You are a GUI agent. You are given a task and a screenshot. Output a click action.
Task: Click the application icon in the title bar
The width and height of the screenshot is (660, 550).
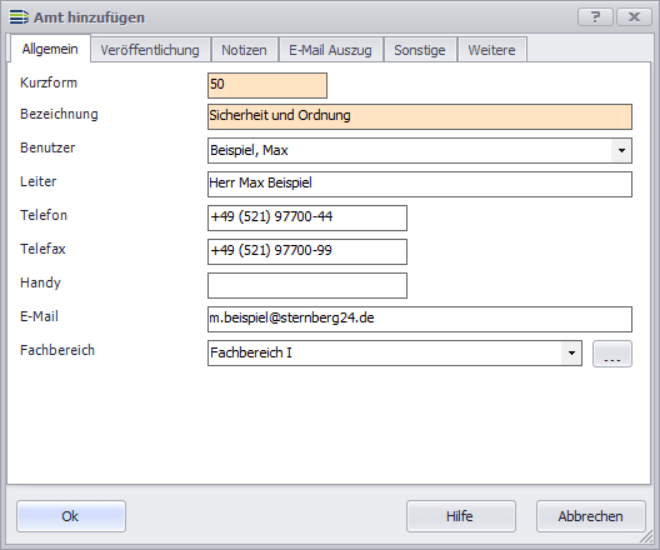coord(18,17)
